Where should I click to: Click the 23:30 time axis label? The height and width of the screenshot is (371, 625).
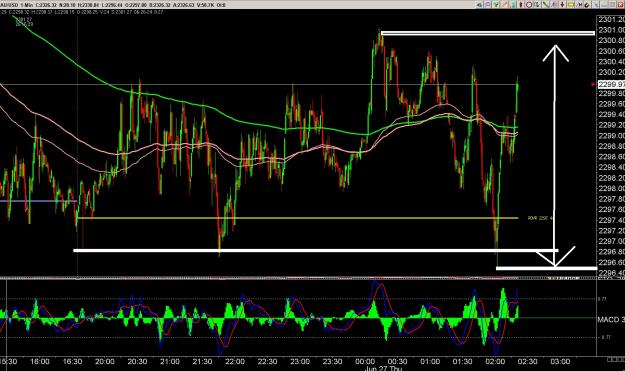(332, 361)
